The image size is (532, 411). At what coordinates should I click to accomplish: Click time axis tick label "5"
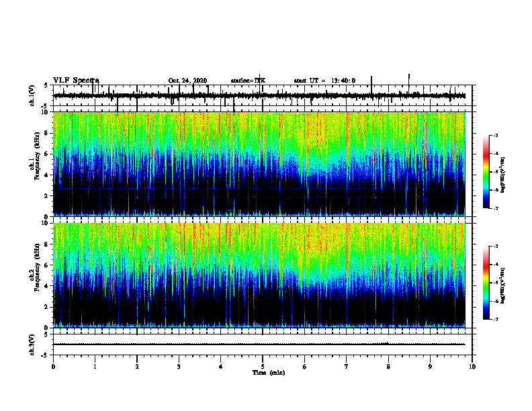coord(263,367)
